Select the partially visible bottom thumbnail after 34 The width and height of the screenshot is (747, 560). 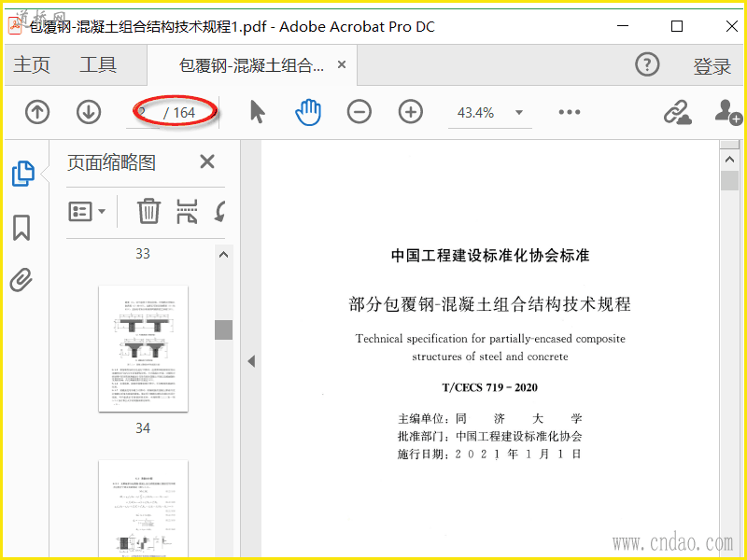[143, 509]
